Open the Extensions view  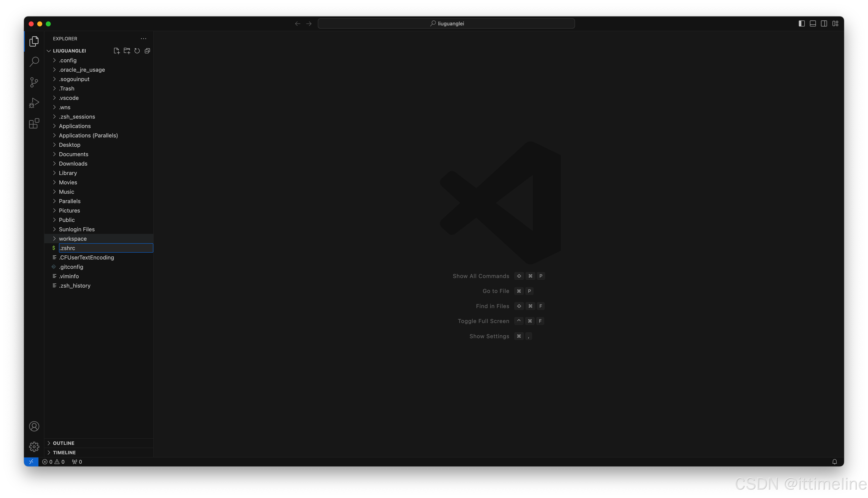(34, 124)
